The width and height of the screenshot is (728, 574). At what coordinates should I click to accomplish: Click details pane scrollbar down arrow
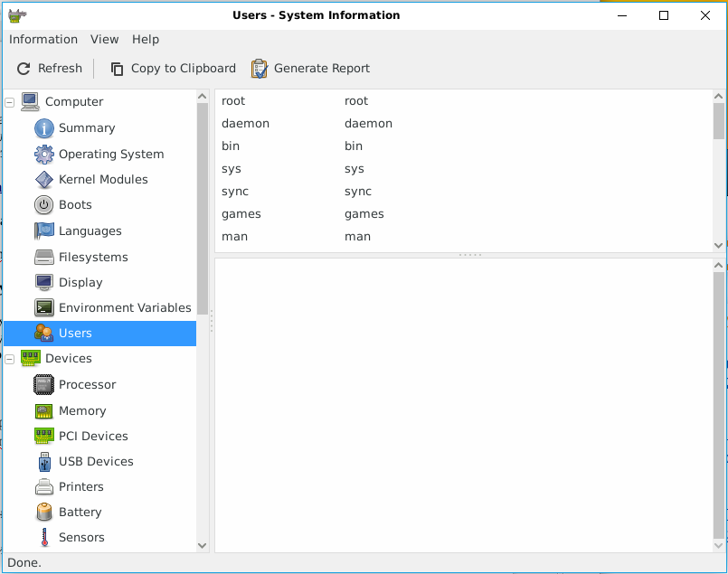[x=718, y=546]
